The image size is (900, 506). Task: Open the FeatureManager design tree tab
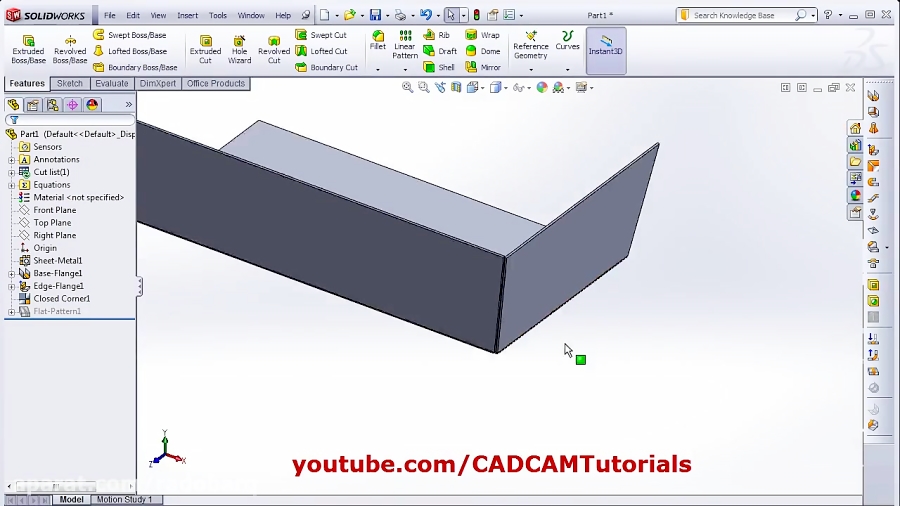coord(13,104)
